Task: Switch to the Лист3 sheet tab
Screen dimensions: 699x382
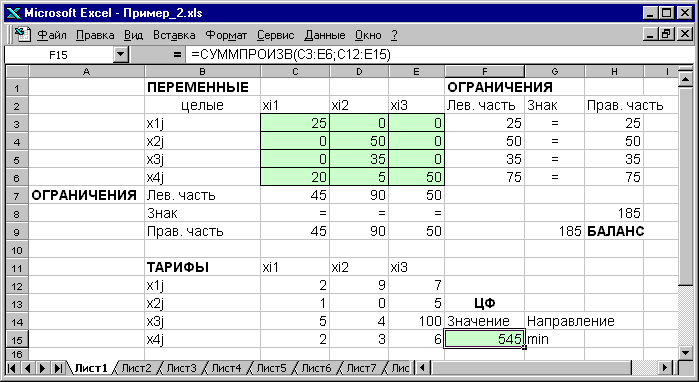Action: pyautogui.click(x=181, y=368)
